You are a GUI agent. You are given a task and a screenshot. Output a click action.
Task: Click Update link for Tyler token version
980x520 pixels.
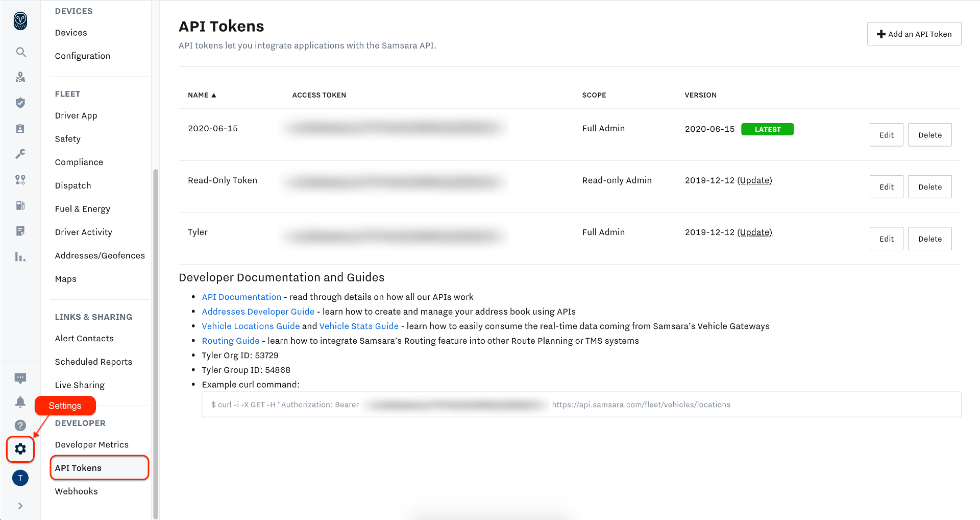(x=755, y=232)
